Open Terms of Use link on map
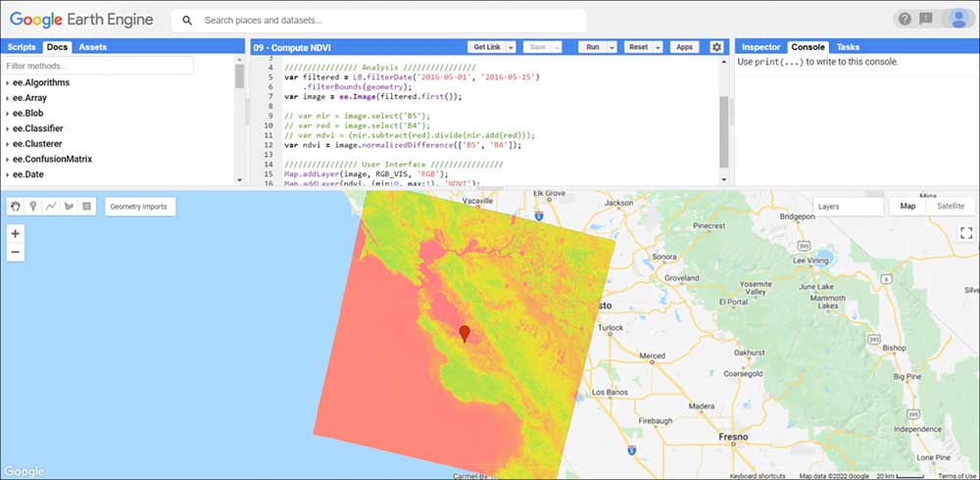This screenshot has width=980, height=480. click(x=957, y=476)
